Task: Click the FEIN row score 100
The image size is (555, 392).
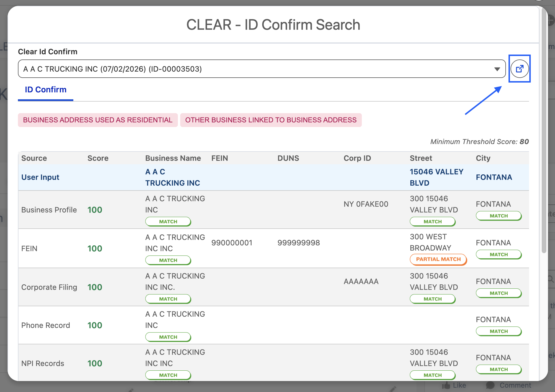Action: coord(95,249)
